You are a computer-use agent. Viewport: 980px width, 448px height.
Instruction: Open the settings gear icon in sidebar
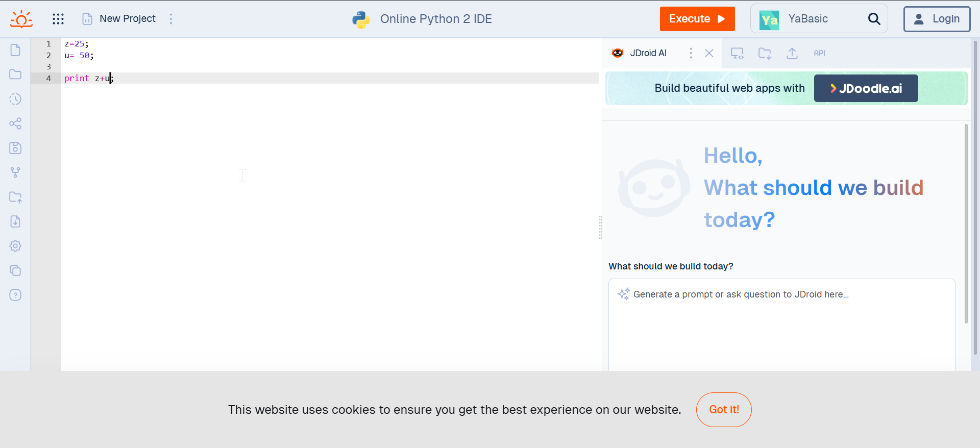[x=15, y=246]
